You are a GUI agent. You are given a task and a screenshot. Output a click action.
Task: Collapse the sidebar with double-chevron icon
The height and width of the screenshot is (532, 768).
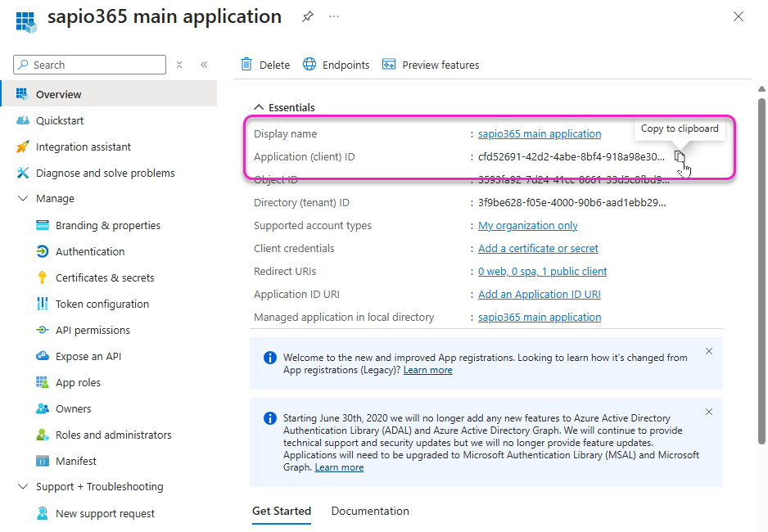204,65
